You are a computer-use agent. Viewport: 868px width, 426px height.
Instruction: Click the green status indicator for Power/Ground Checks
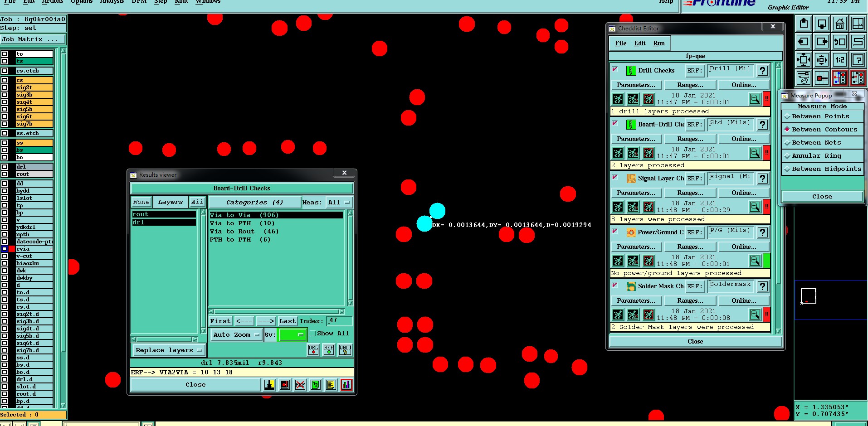(766, 261)
